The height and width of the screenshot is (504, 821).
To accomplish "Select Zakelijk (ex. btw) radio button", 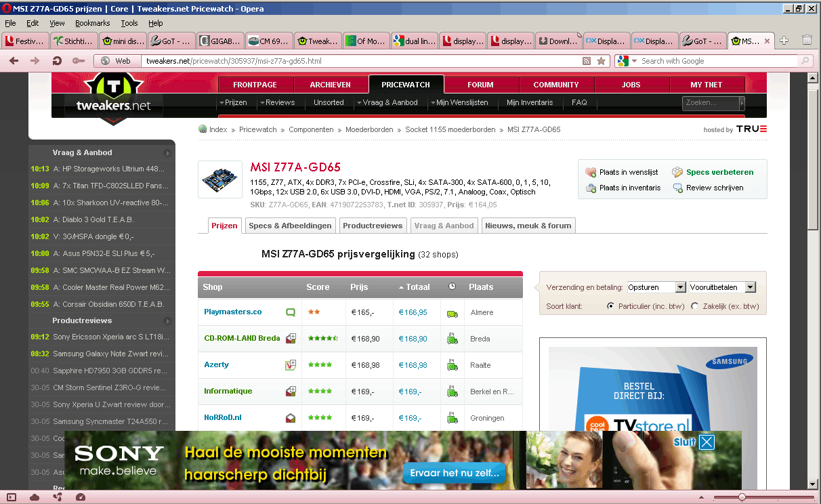I will 694,306.
